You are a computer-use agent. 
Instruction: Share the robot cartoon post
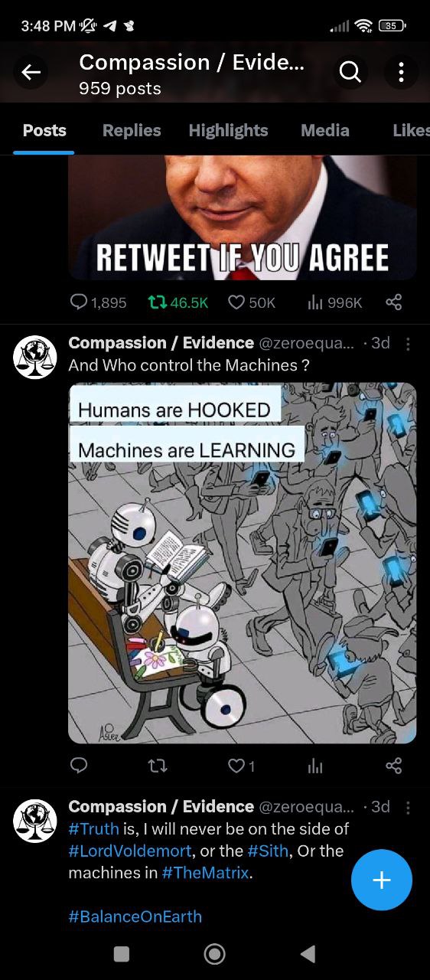pyautogui.click(x=394, y=765)
